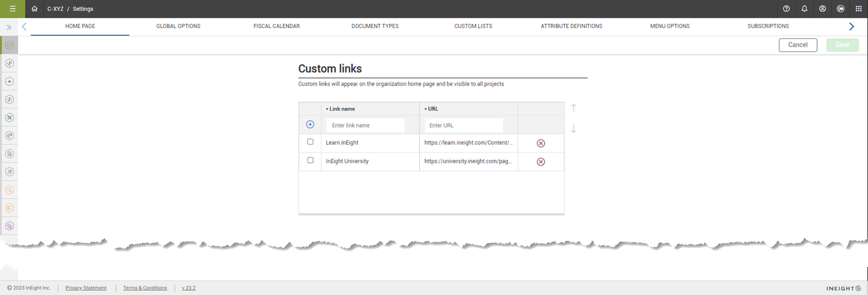This screenshot has width=868, height=295.
Task: Open the apps grid launcher
Action: tap(858, 9)
